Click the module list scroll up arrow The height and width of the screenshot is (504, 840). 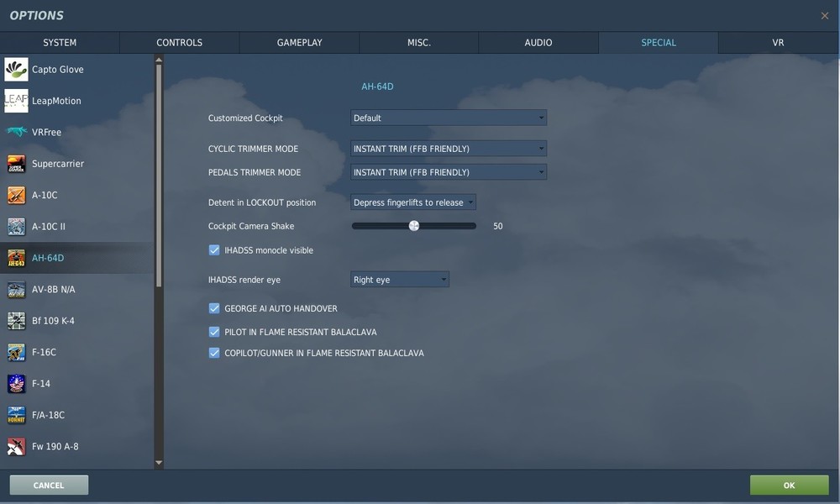(159, 60)
